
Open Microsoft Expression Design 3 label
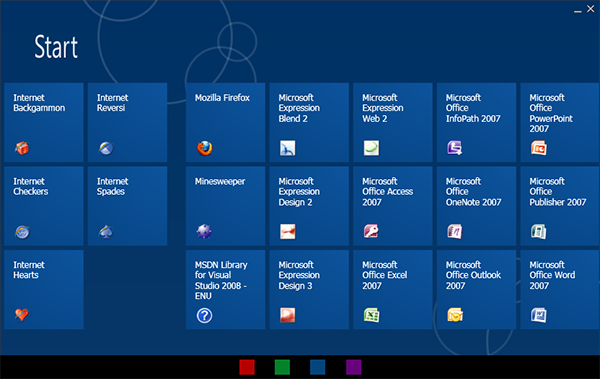pyautogui.click(x=299, y=275)
